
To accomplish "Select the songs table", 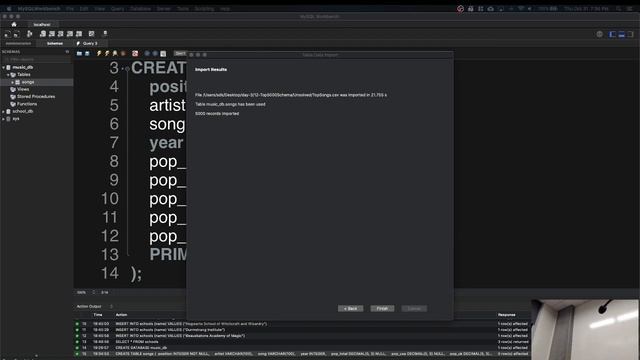I will (28, 82).
